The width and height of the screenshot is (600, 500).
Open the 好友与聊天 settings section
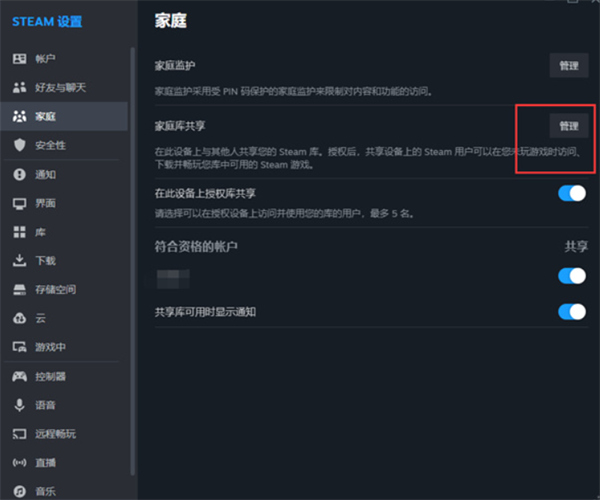(x=64, y=88)
